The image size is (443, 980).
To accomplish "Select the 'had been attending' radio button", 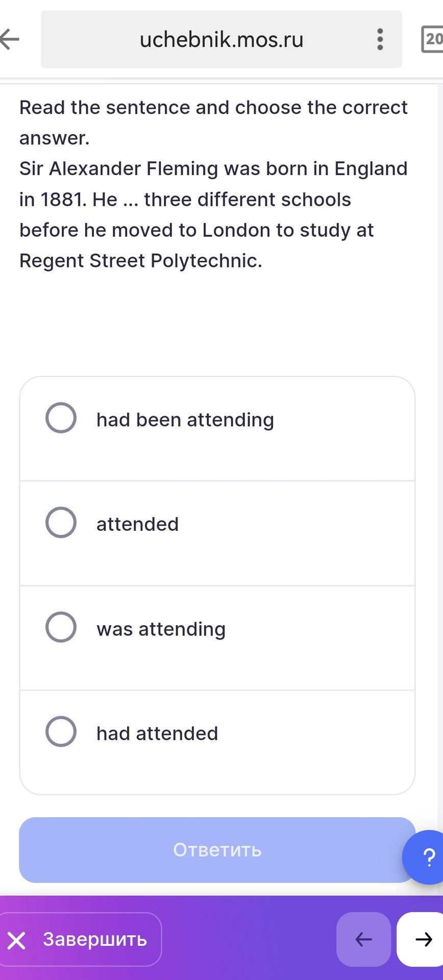I will coord(61,418).
